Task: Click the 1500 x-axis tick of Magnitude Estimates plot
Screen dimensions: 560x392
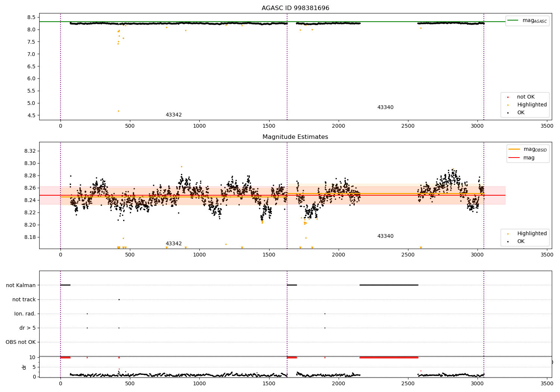Action: coord(269,255)
